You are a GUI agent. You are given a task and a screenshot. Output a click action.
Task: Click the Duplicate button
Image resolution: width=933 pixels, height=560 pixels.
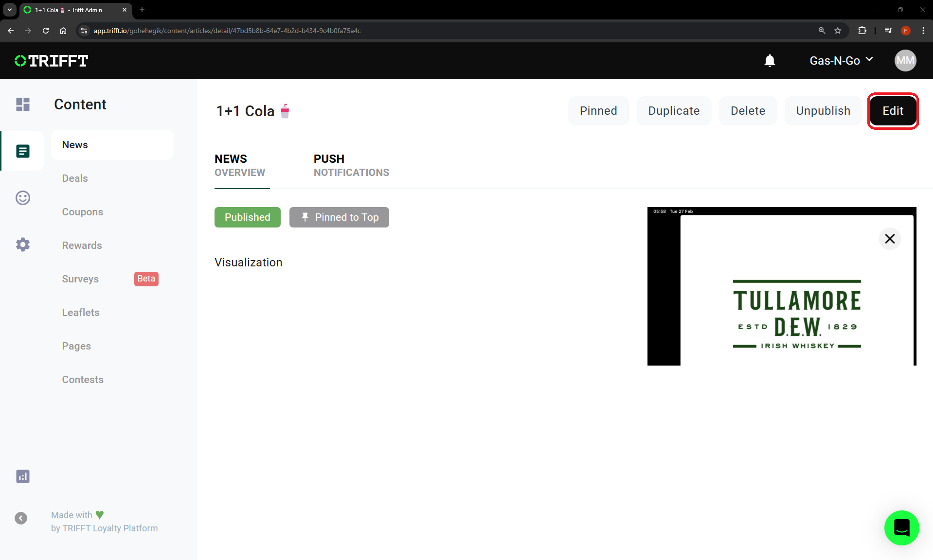674,111
